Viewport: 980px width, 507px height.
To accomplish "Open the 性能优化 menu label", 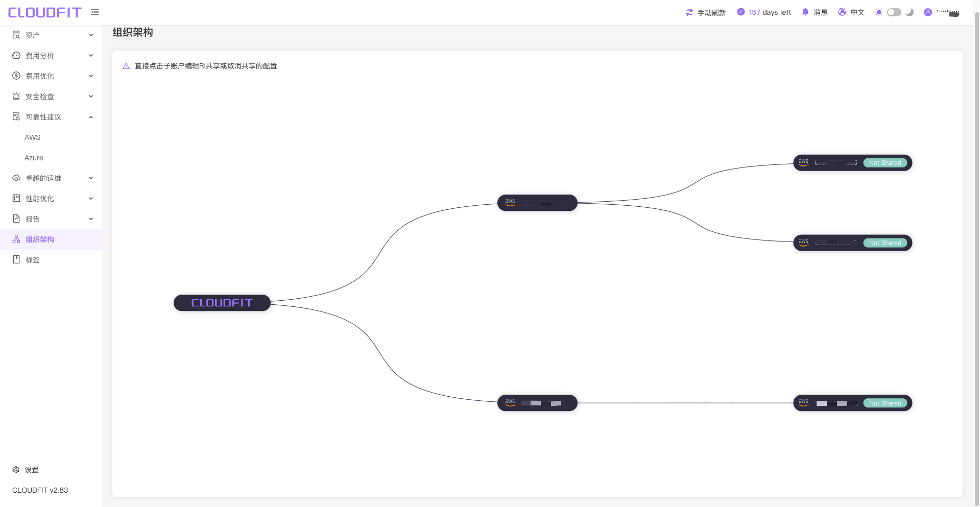I will click(40, 199).
